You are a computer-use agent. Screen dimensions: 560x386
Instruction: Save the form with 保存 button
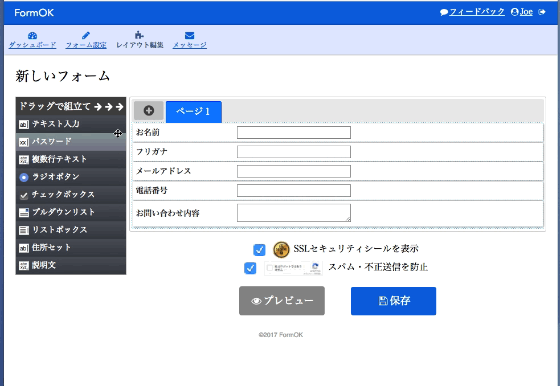pos(393,301)
